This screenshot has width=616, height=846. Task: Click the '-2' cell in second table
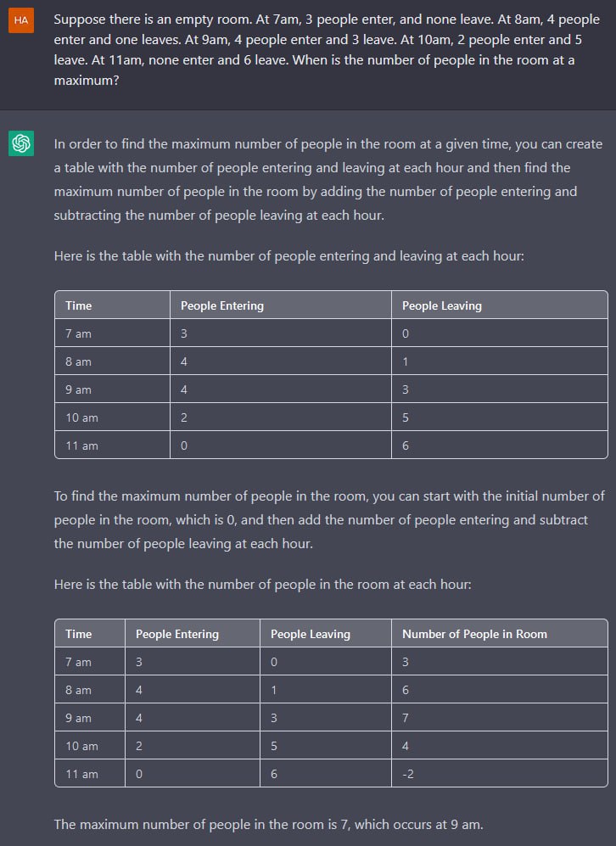click(x=500, y=774)
